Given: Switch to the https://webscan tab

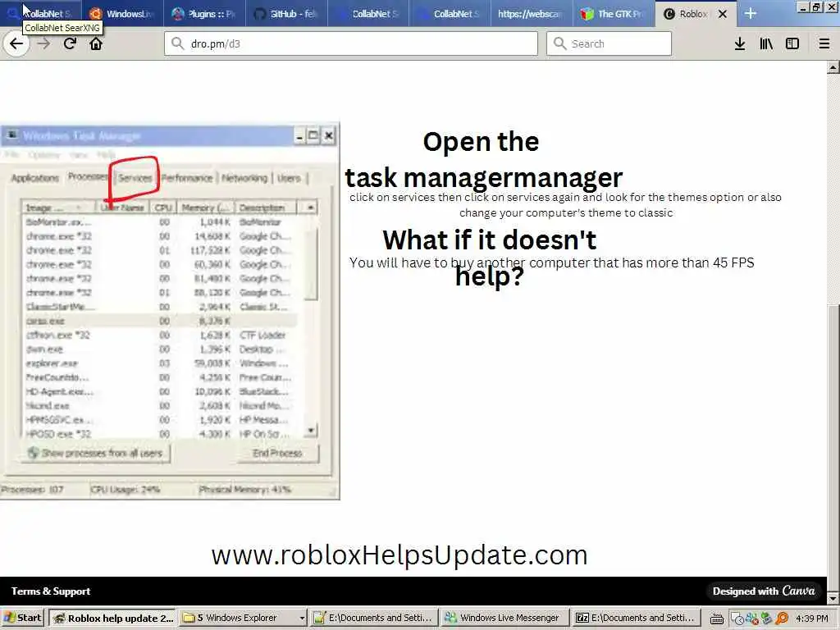Looking at the screenshot, I should 531,14.
